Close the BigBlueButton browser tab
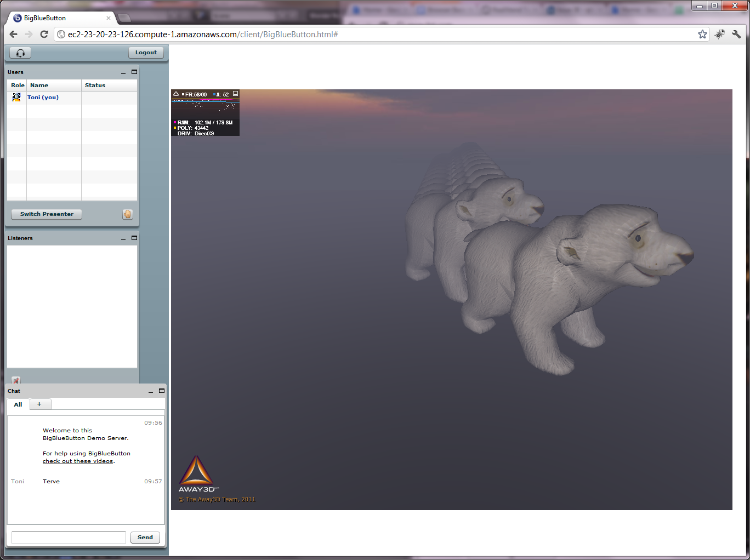The image size is (750, 560). coord(109,18)
